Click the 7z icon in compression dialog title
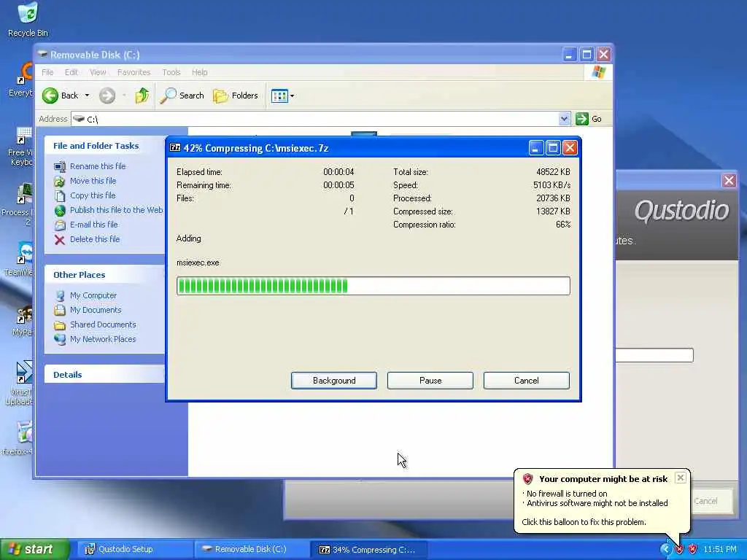 click(175, 147)
